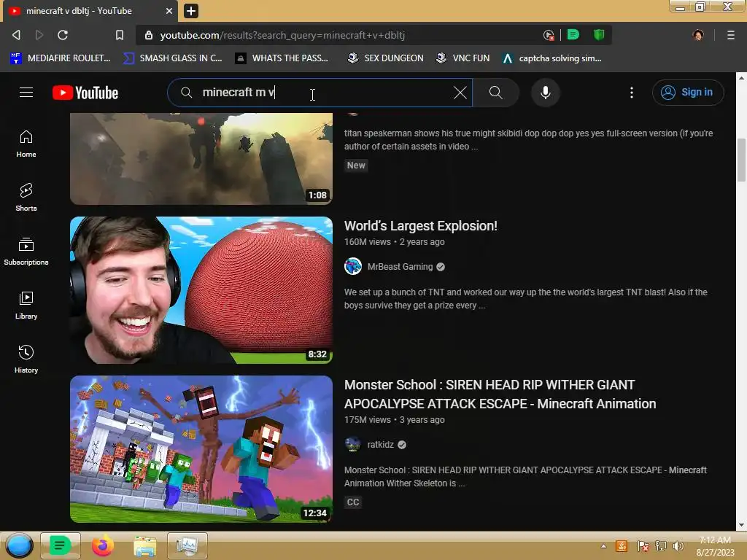Clear the search box with the X
This screenshot has height=560, width=747.
(x=460, y=93)
